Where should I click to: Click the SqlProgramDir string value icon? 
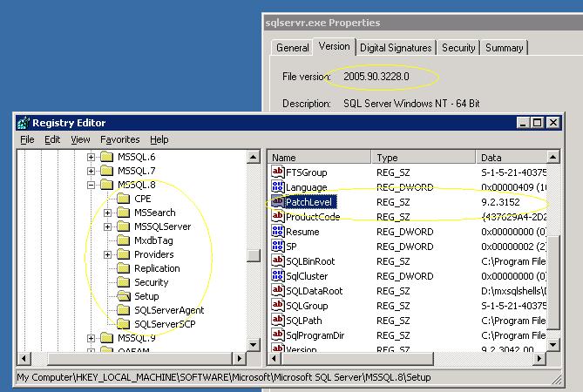[278, 335]
